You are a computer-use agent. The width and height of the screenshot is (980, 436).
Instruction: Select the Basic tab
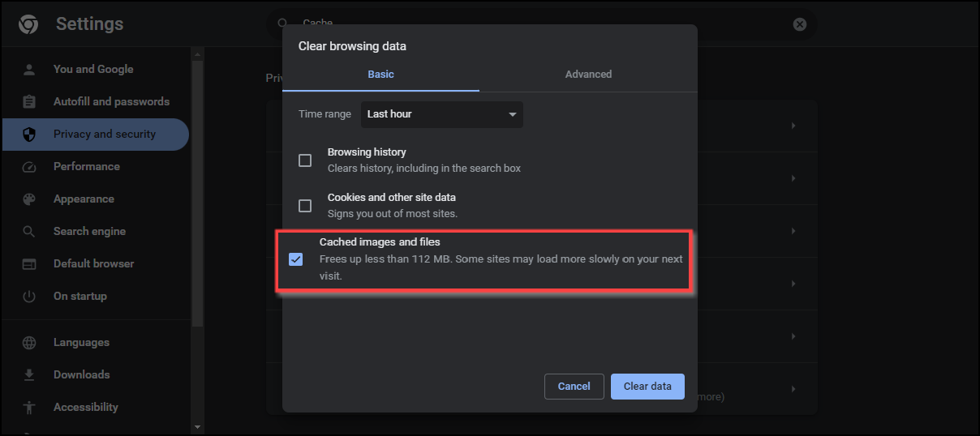point(380,75)
